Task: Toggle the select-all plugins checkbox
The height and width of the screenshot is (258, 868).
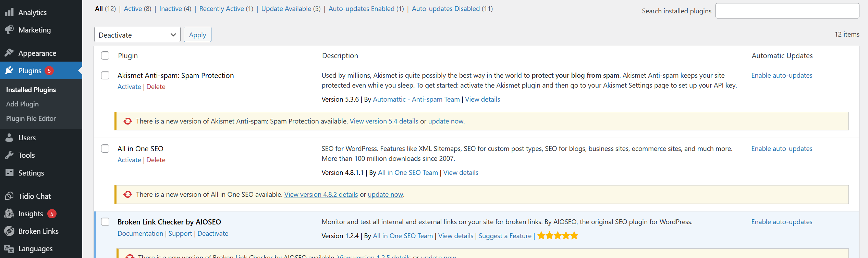Action: click(105, 55)
